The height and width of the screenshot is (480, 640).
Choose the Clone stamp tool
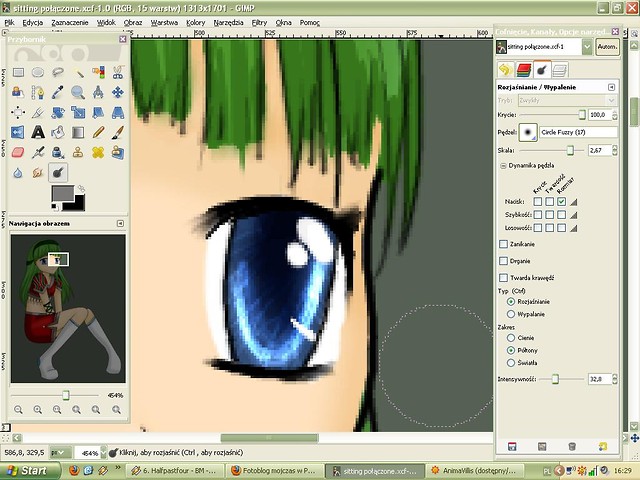[78, 152]
